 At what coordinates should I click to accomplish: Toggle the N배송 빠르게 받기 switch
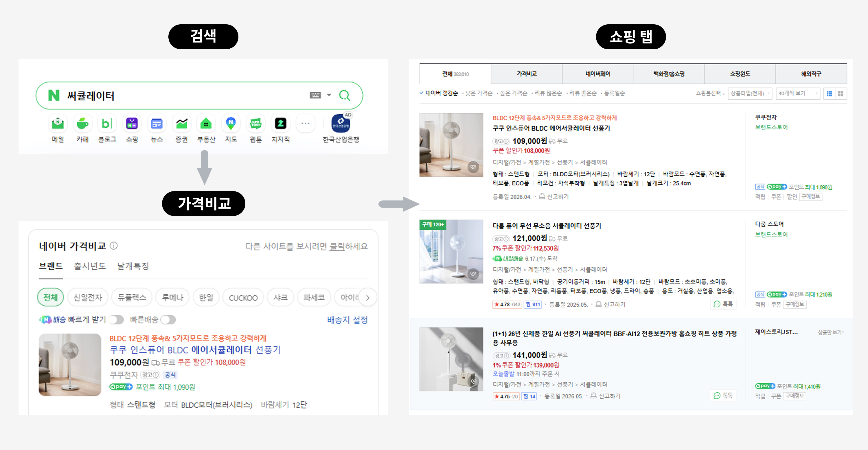pyautogui.click(x=116, y=319)
